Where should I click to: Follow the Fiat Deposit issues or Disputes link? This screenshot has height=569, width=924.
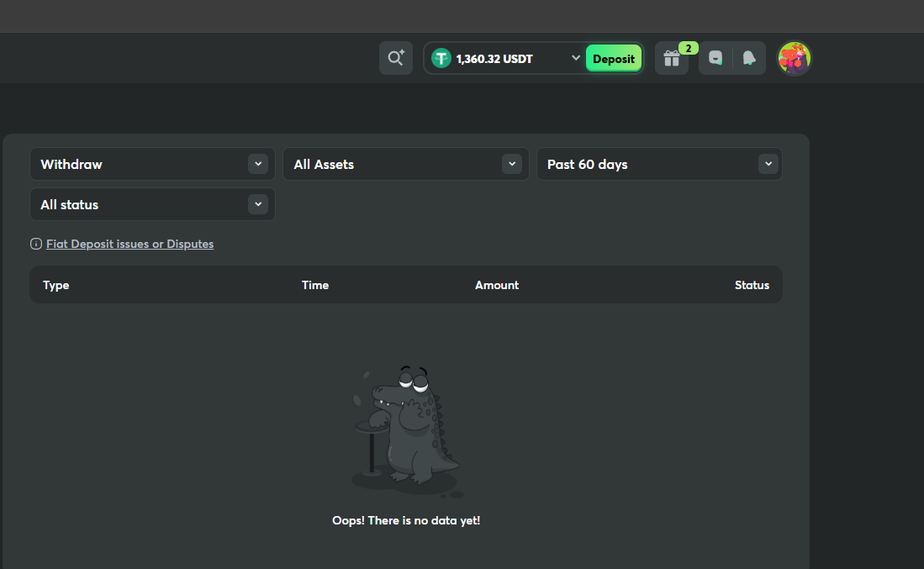pos(129,244)
